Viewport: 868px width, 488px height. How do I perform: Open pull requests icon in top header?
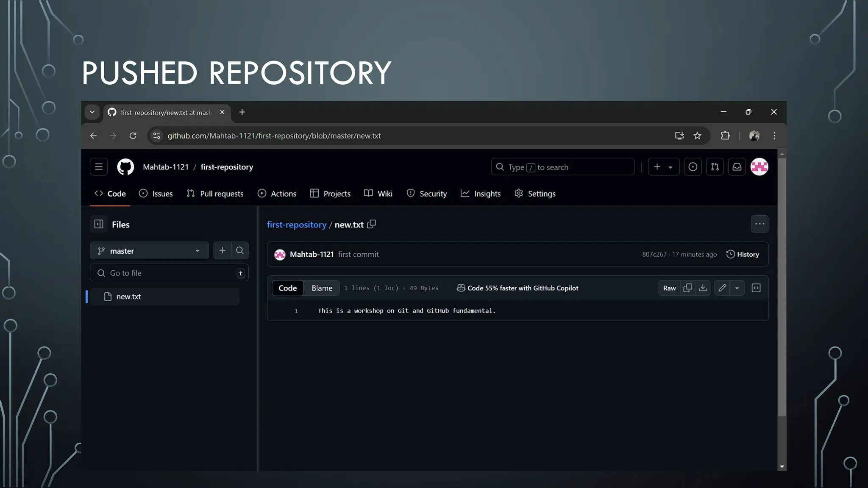click(x=715, y=167)
